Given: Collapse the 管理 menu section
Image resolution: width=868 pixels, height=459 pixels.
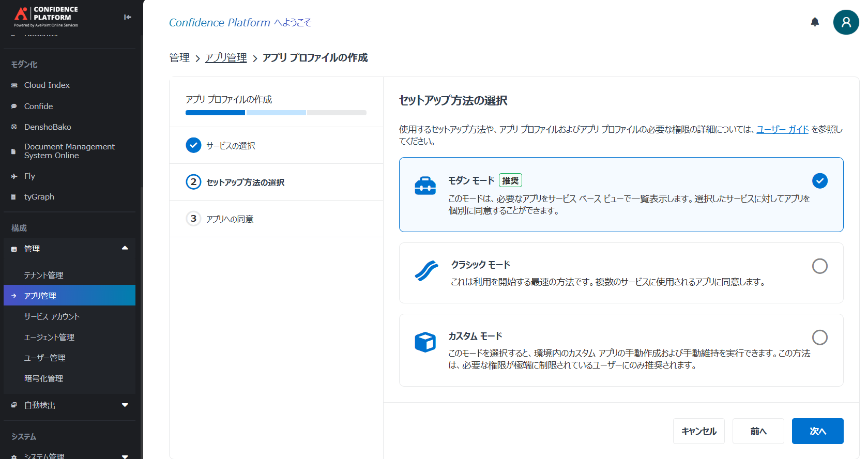Looking at the screenshot, I should click(x=125, y=249).
